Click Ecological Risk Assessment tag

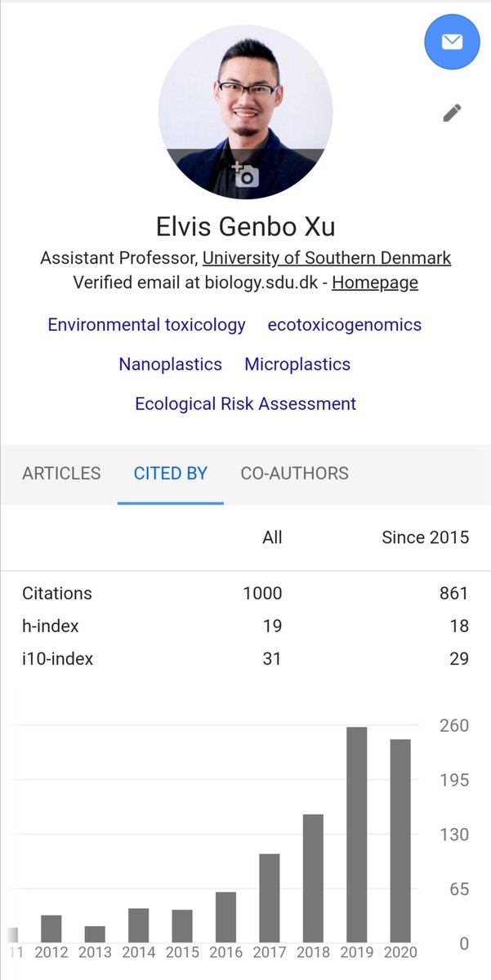pos(245,403)
